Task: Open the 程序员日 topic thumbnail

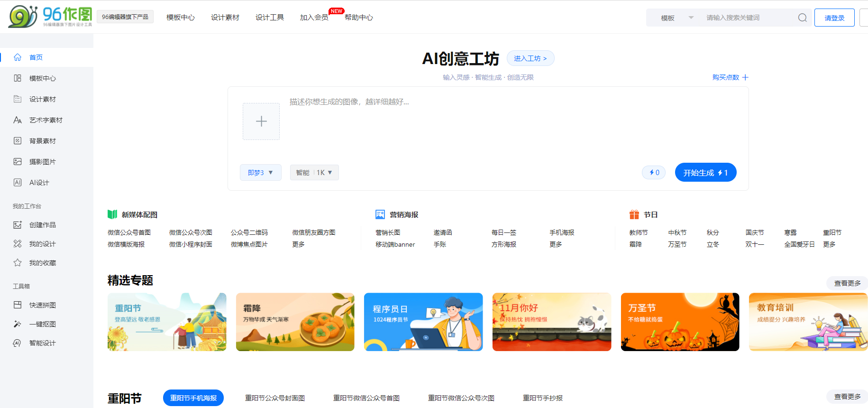Action: (x=423, y=322)
